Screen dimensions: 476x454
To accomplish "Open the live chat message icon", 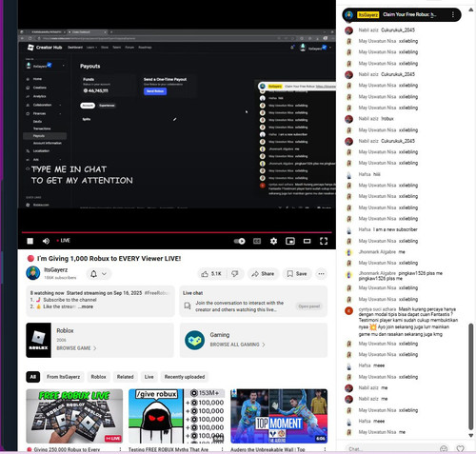I will [188, 306].
